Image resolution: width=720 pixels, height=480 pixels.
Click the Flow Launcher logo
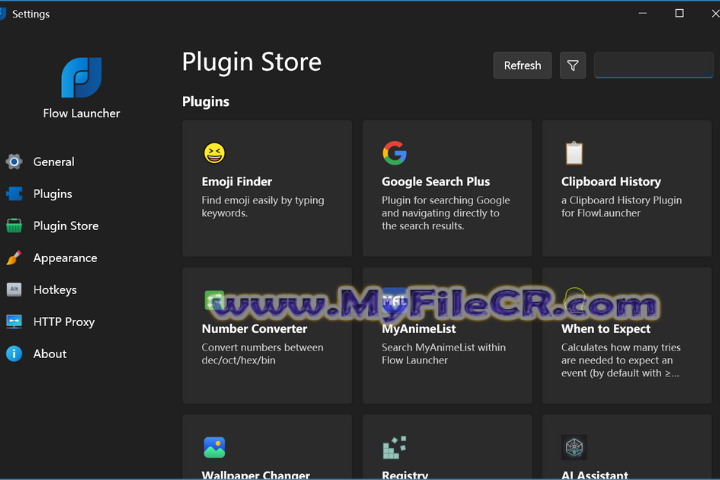(82, 78)
